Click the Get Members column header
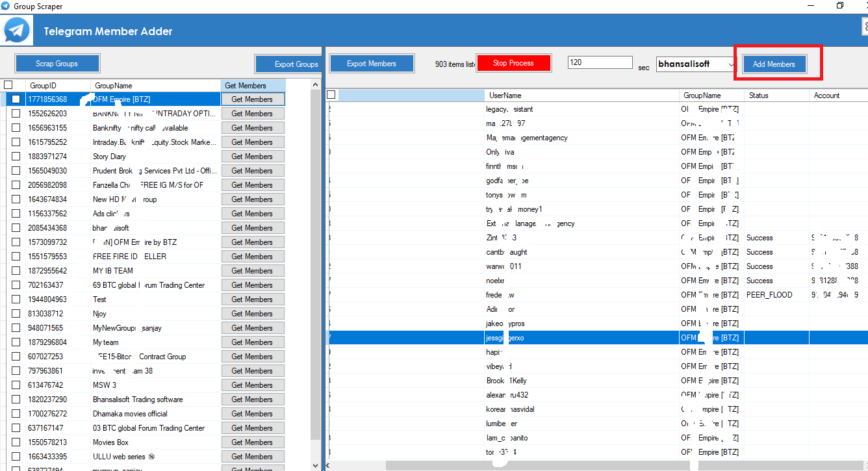The width and height of the screenshot is (868, 471). pos(253,85)
